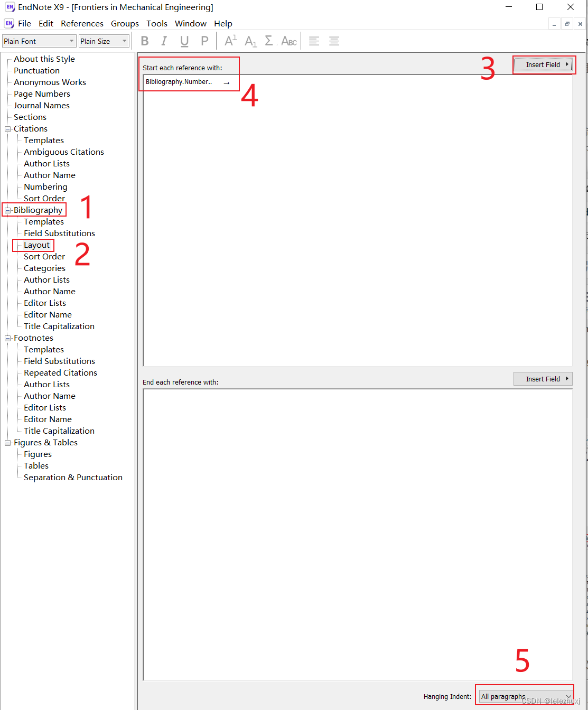Select Layout under Bibliography
The height and width of the screenshot is (710, 588).
tap(36, 245)
